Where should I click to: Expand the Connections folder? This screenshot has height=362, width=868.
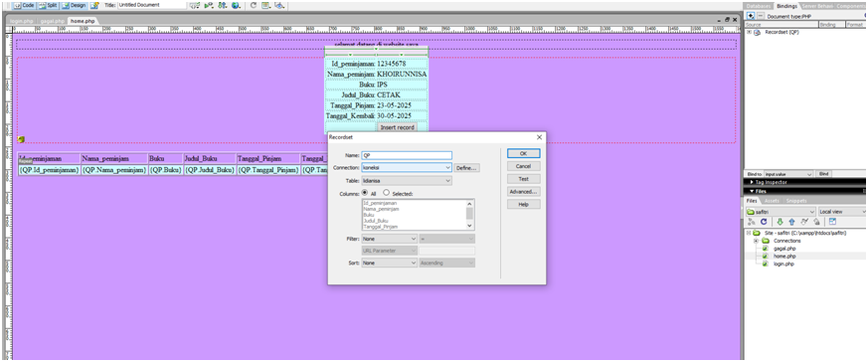coord(756,241)
